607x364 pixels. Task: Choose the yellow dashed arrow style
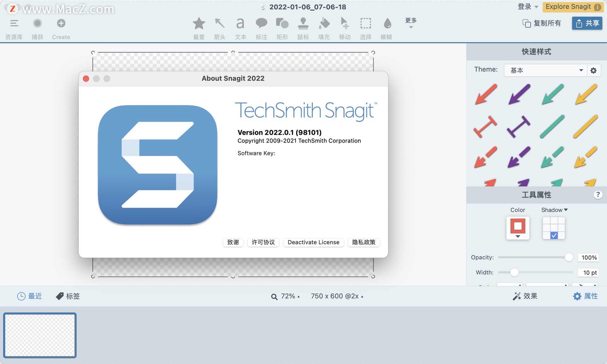coord(586,157)
